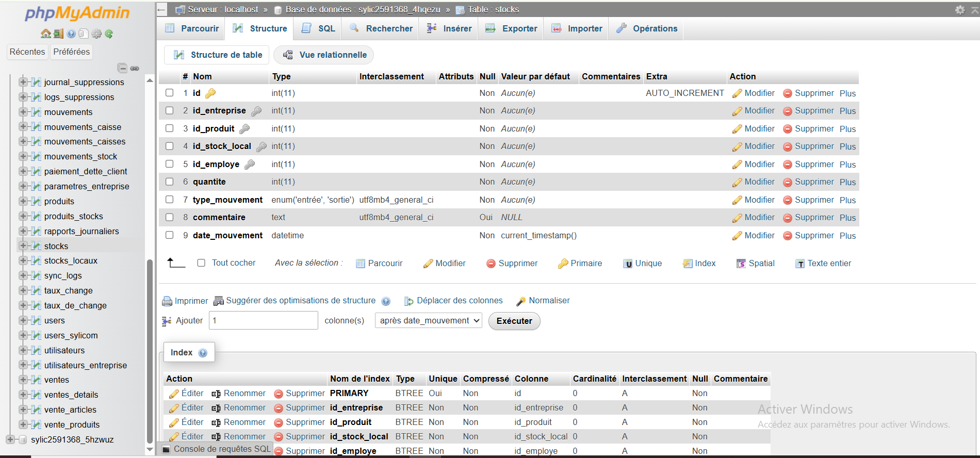Open help icon next to Index

[203, 353]
